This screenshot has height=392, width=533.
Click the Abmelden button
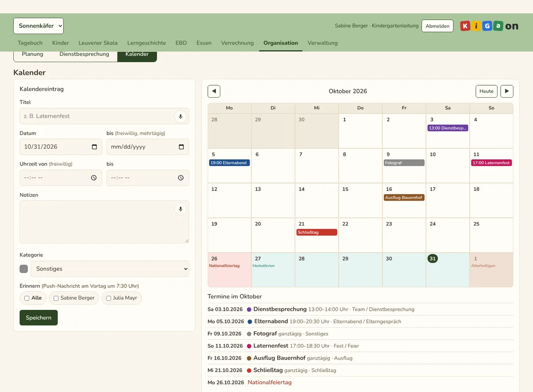pos(438,26)
